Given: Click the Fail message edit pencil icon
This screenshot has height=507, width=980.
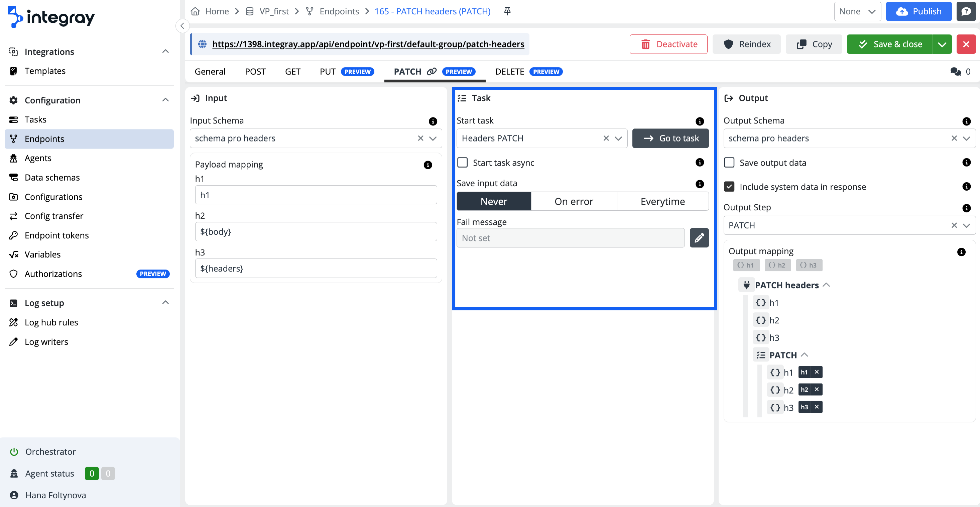Looking at the screenshot, I should coord(699,238).
